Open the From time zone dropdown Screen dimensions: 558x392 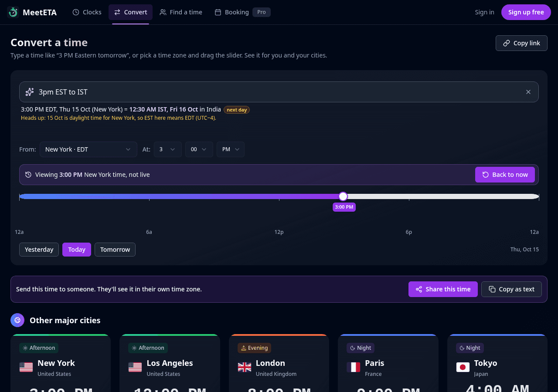pyautogui.click(x=88, y=149)
